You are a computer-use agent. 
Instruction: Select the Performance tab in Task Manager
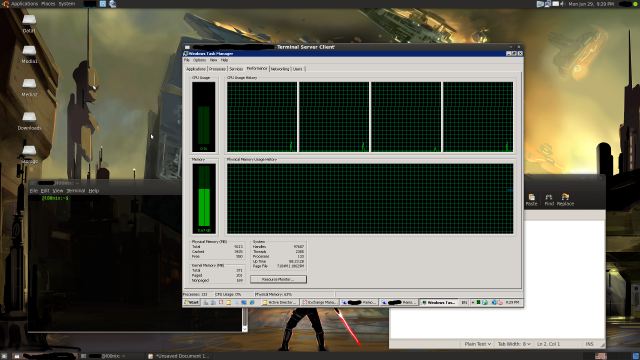pos(257,69)
